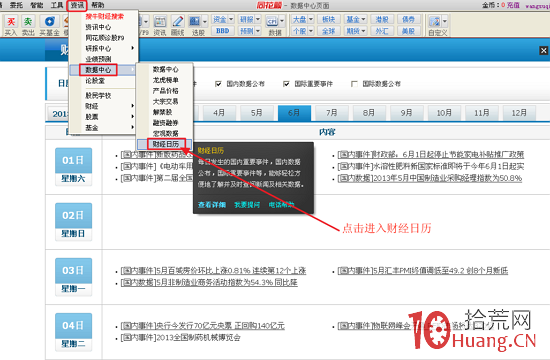The height and width of the screenshot is (360, 550).
Task: Click the 全球 toolbar button
Action: point(329,31)
